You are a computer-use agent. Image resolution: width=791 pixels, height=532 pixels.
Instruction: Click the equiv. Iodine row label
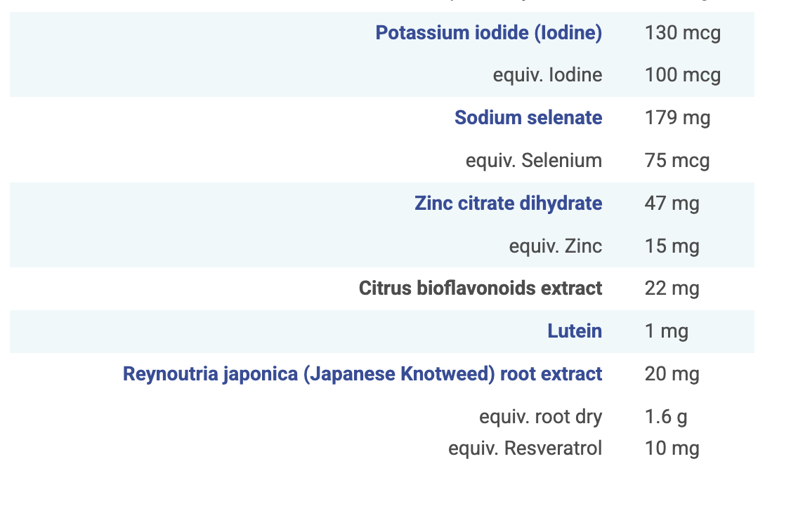click(547, 75)
